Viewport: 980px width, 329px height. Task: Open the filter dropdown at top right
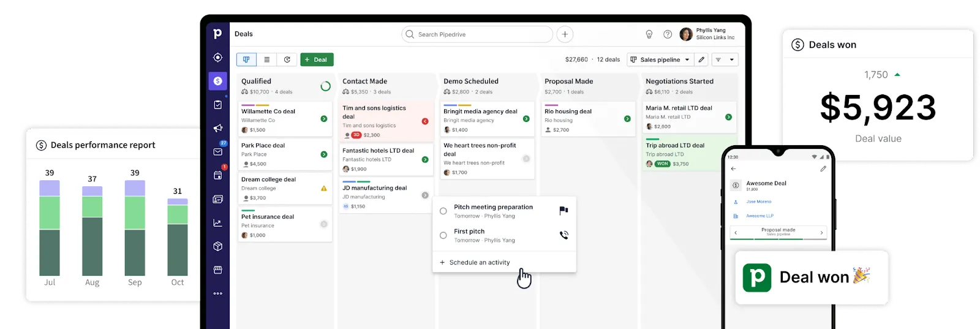point(725,59)
